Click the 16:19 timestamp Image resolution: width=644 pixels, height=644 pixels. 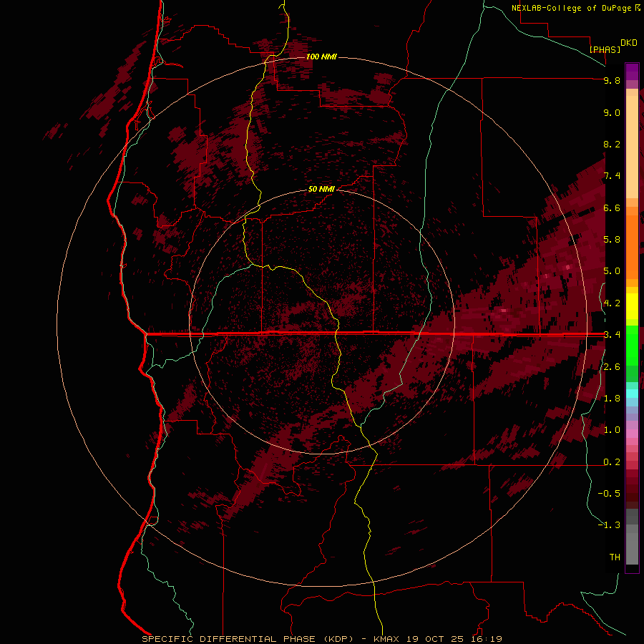point(487,639)
